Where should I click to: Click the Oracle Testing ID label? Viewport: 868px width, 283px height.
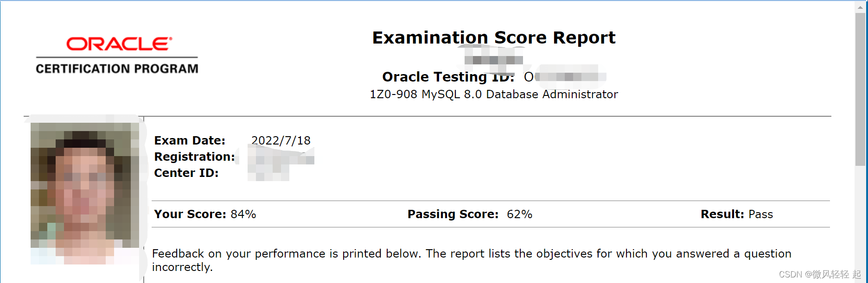click(448, 77)
